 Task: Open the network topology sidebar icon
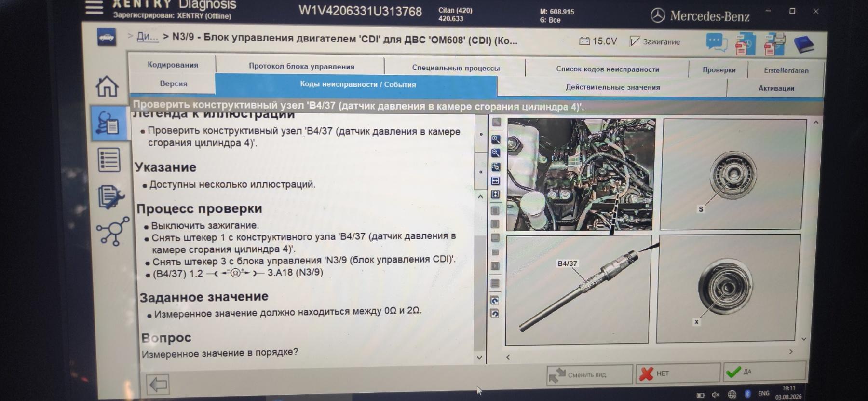tap(113, 231)
